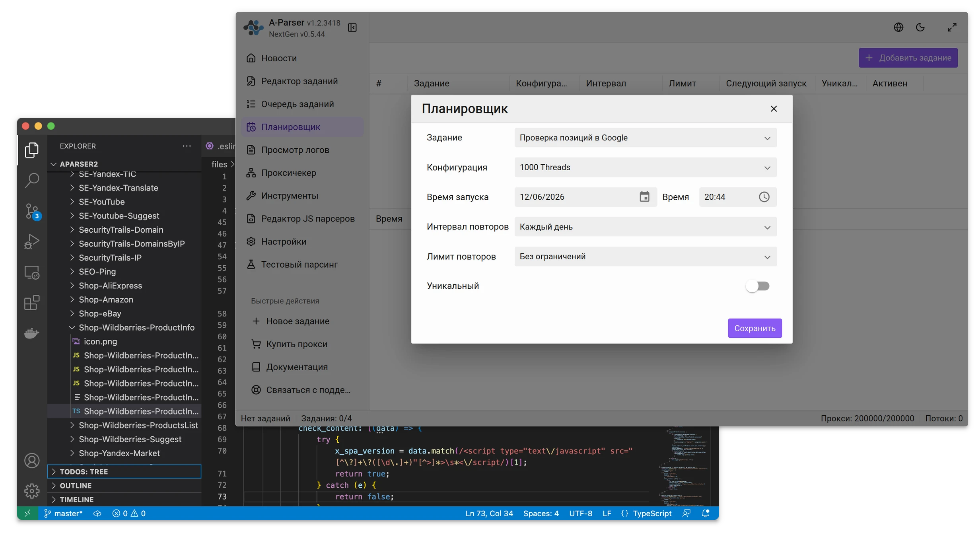
Task: Click feedback icon in VS Code status bar
Action: pos(686,514)
